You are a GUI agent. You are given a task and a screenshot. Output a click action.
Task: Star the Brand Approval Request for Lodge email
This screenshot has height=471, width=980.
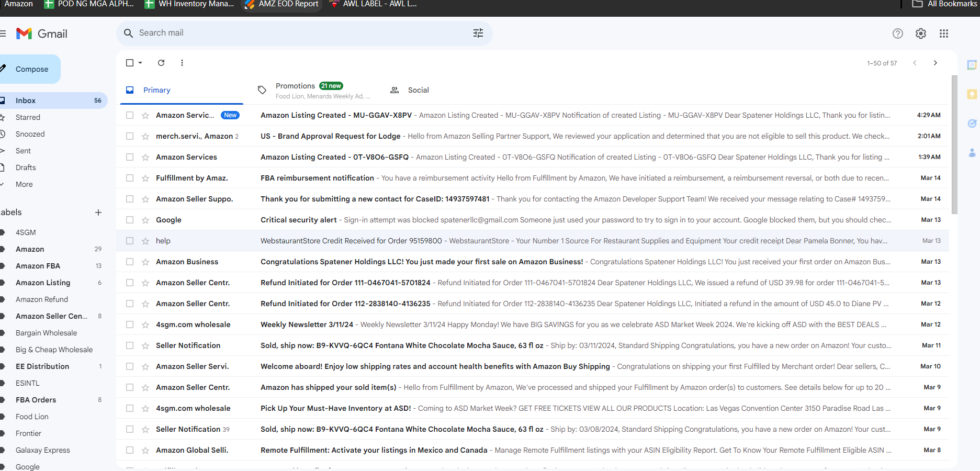point(145,136)
